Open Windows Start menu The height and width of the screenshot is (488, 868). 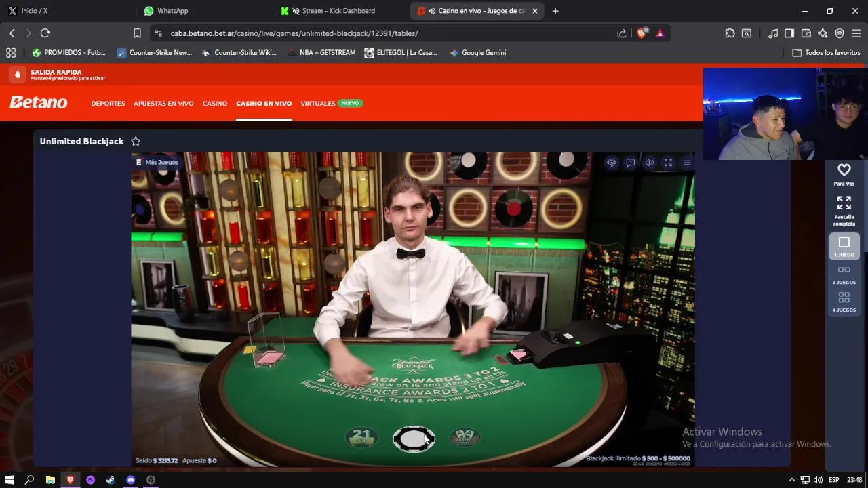click(9, 480)
